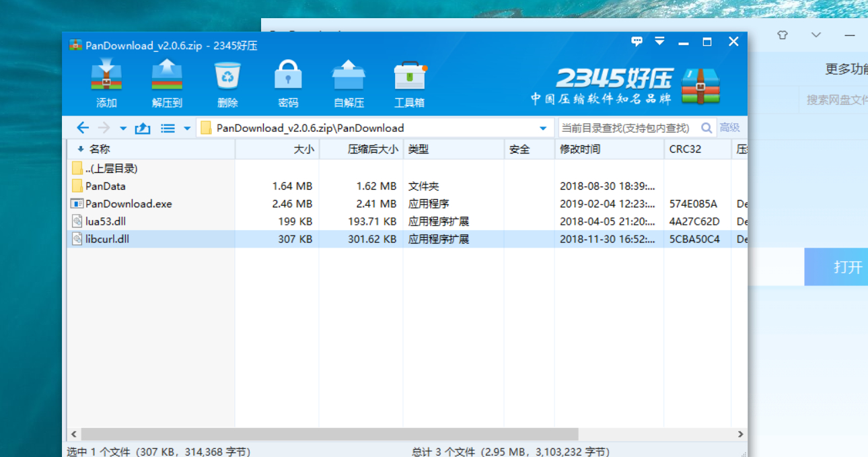Click modified time 2018-04-05 21:20

pyautogui.click(x=608, y=221)
